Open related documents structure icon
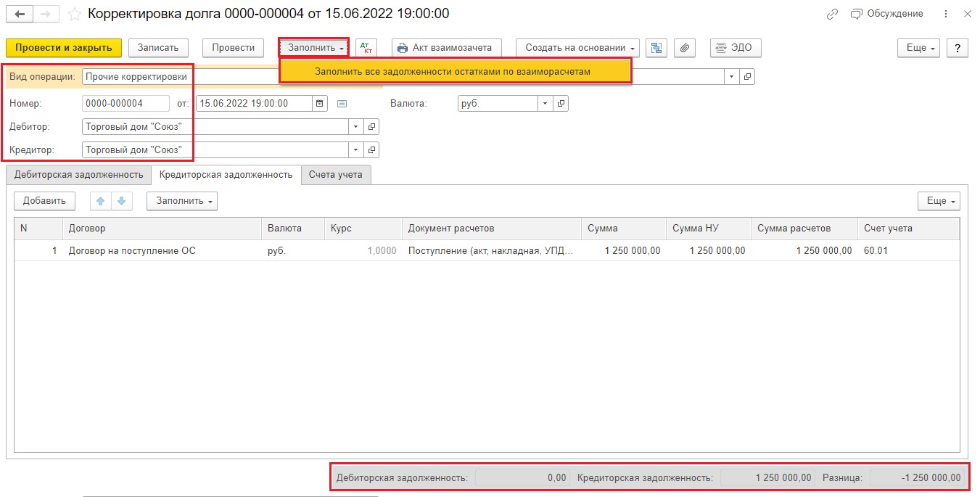This screenshot has height=497, width=980. click(656, 48)
